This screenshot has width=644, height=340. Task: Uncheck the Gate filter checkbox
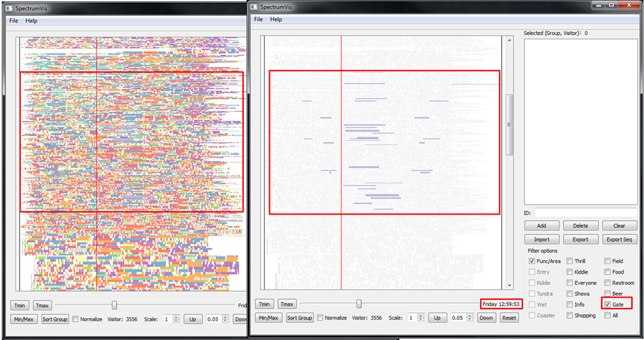[608, 304]
